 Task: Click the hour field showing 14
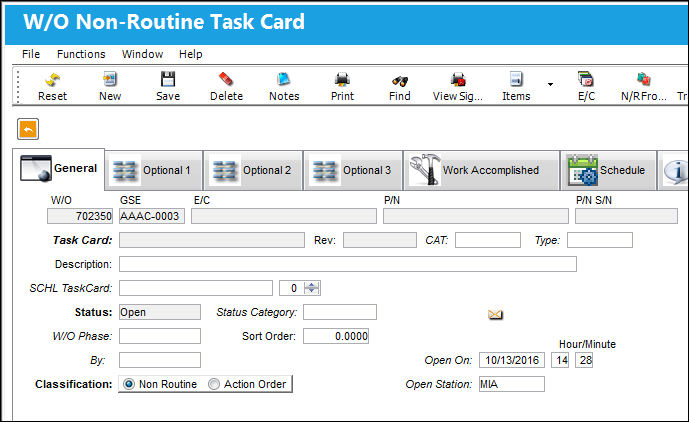click(560, 360)
